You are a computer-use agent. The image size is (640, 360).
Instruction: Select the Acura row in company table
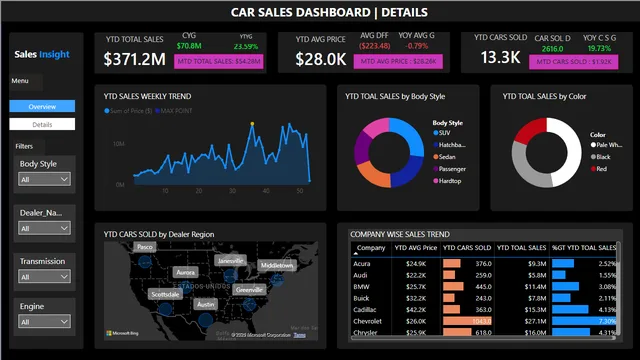pos(484,264)
